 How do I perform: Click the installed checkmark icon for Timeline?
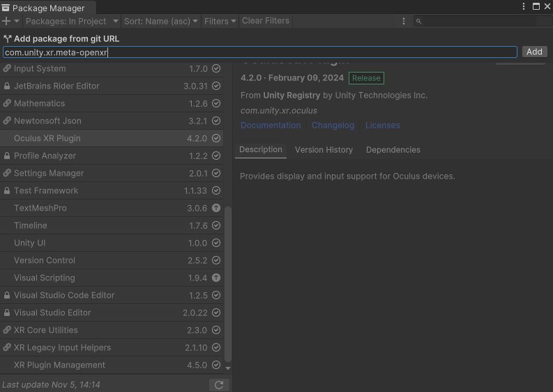[216, 225]
